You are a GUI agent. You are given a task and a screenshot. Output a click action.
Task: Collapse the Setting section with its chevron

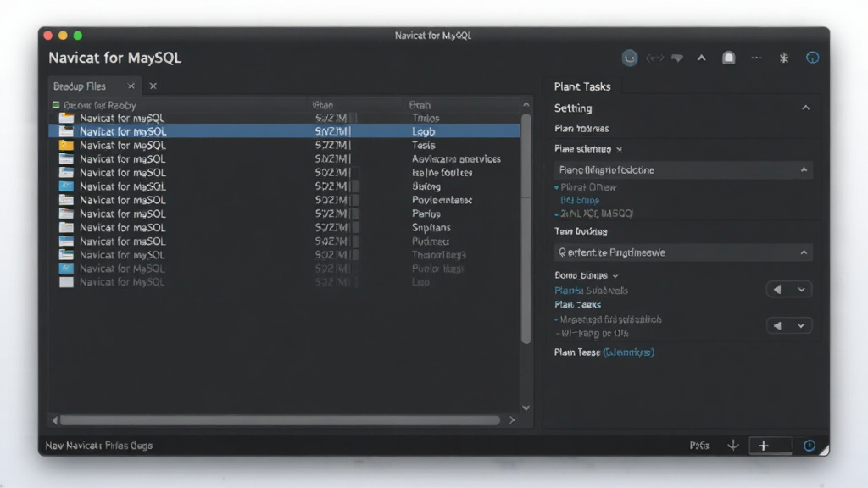[x=805, y=108]
